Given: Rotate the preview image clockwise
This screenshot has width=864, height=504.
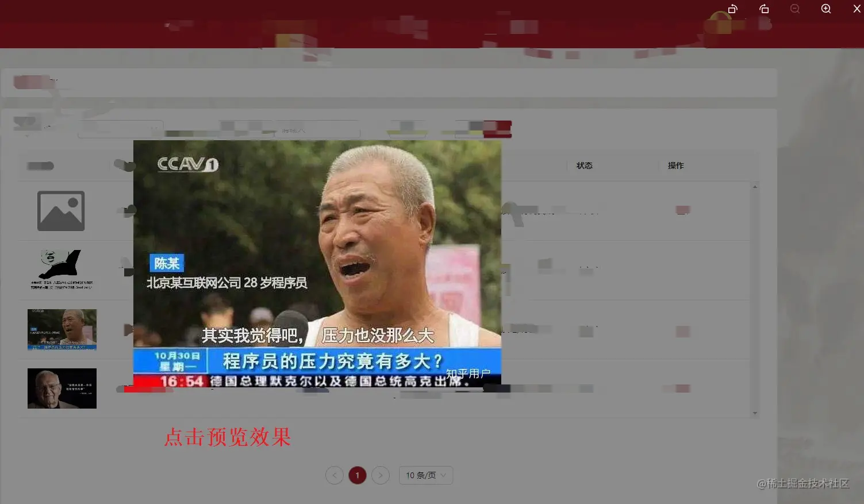Looking at the screenshot, I should (x=764, y=9).
